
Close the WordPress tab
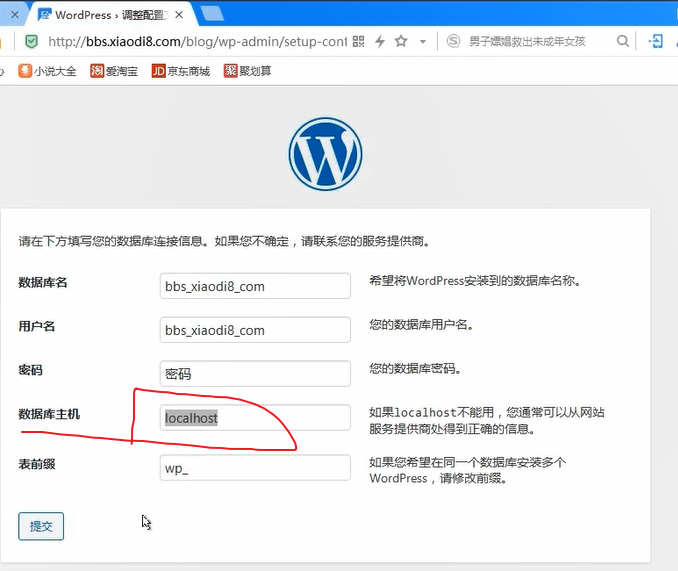[180, 14]
